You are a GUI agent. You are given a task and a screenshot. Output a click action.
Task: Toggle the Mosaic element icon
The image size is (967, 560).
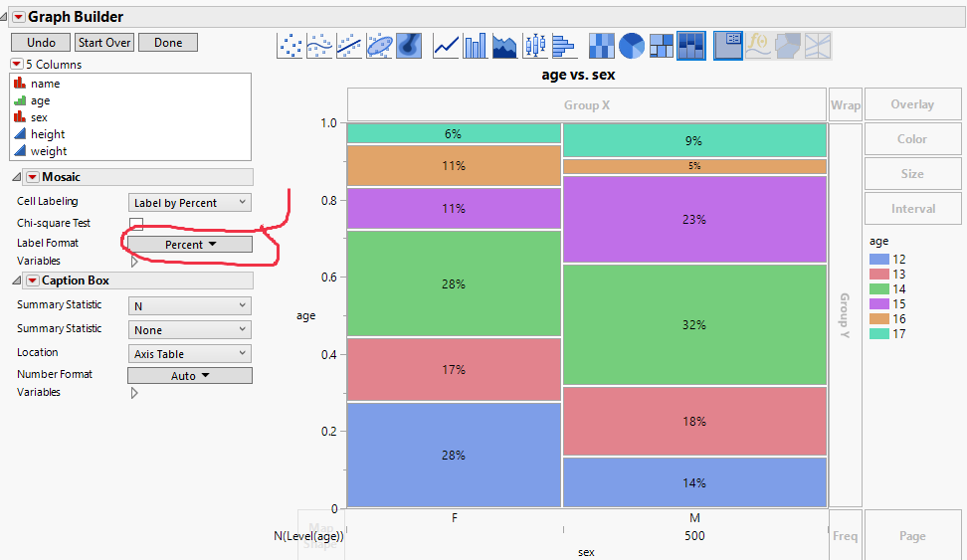690,46
